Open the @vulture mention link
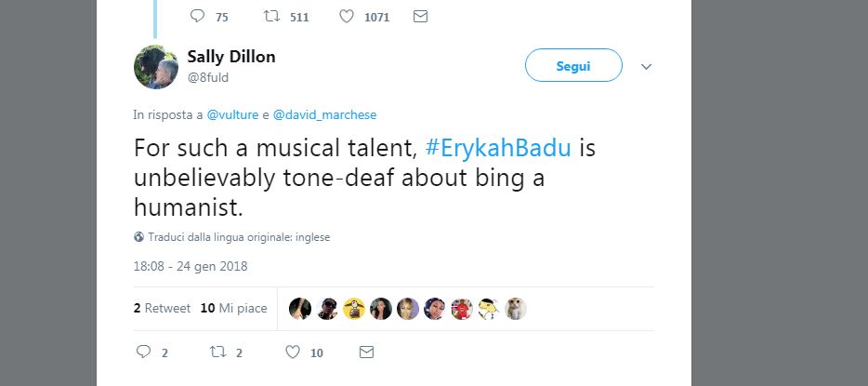This screenshot has height=386, width=868. (x=232, y=114)
